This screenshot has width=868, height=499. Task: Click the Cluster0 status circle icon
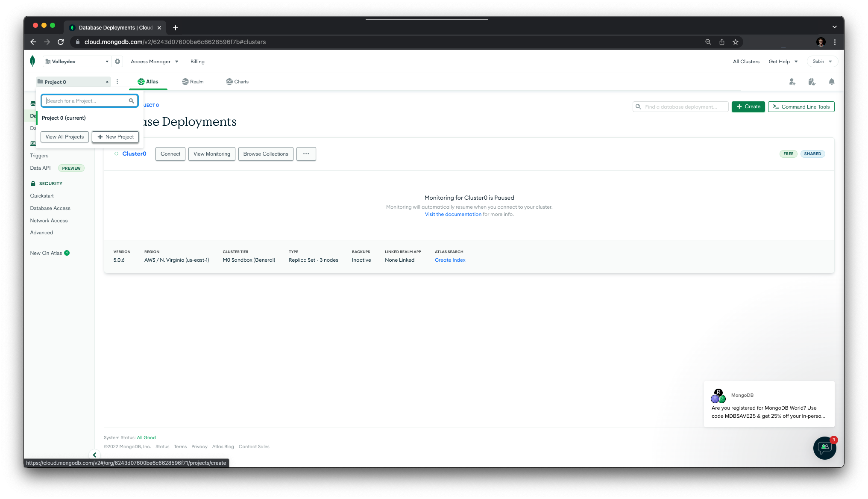click(116, 154)
